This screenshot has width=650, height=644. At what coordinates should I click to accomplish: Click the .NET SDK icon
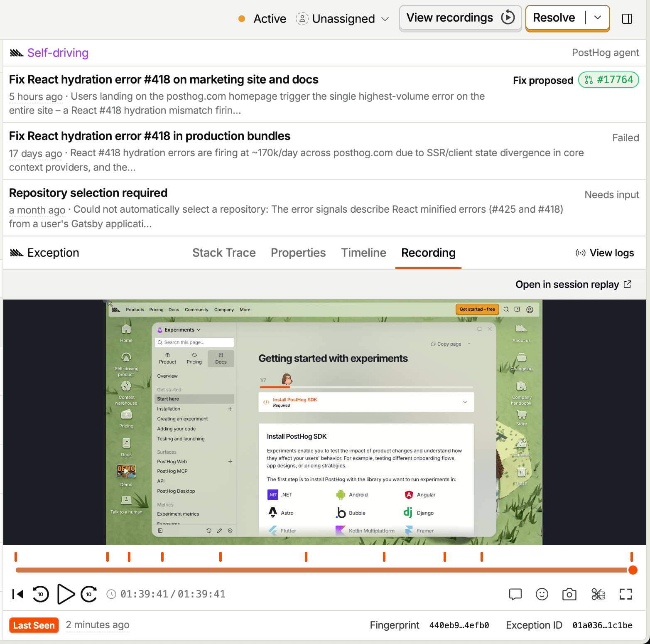[272, 495]
